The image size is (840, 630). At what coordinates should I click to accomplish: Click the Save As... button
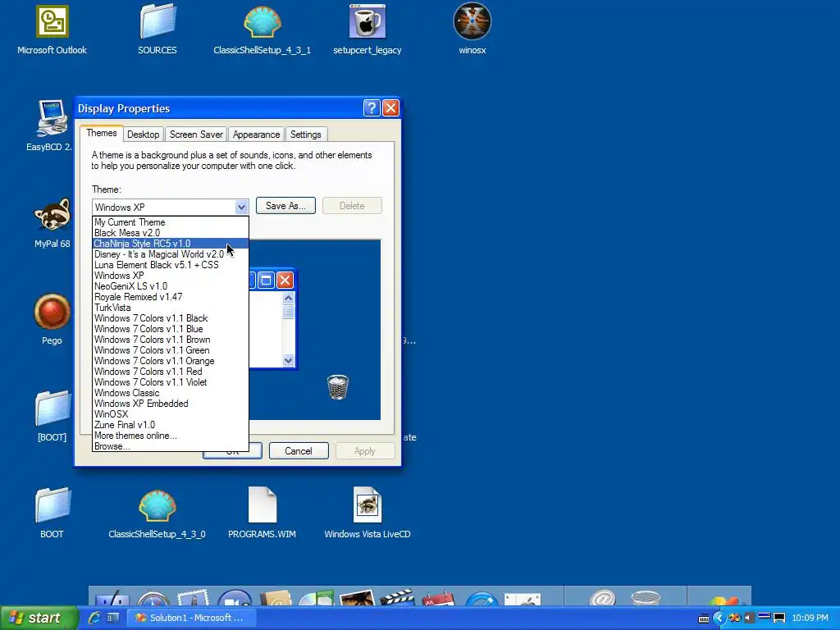click(x=285, y=206)
